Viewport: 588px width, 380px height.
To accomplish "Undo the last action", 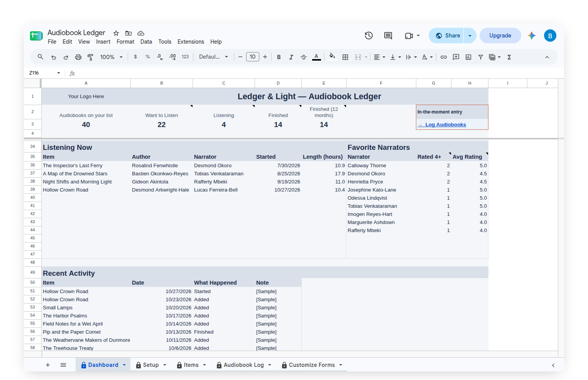I will pyautogui.click(x=53, y=57).
